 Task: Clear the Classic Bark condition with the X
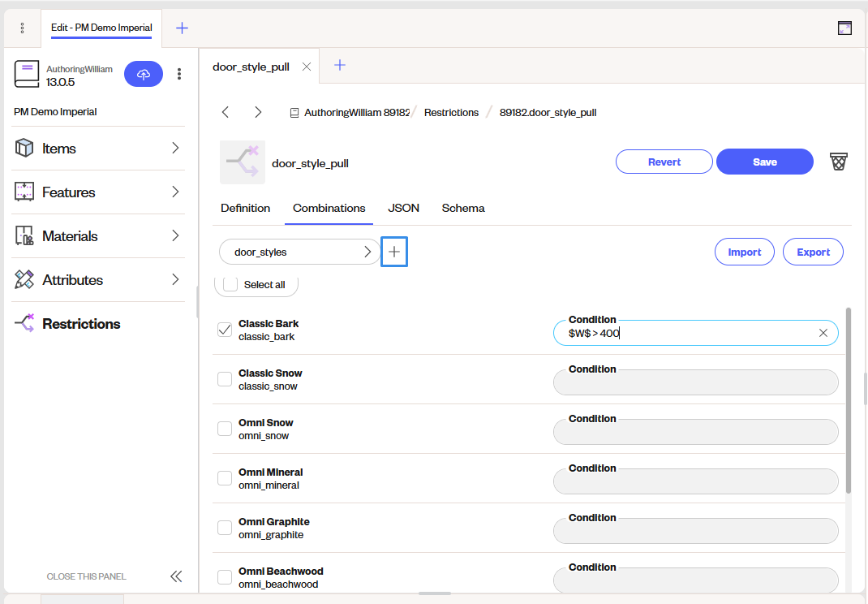tap(823, 333)
